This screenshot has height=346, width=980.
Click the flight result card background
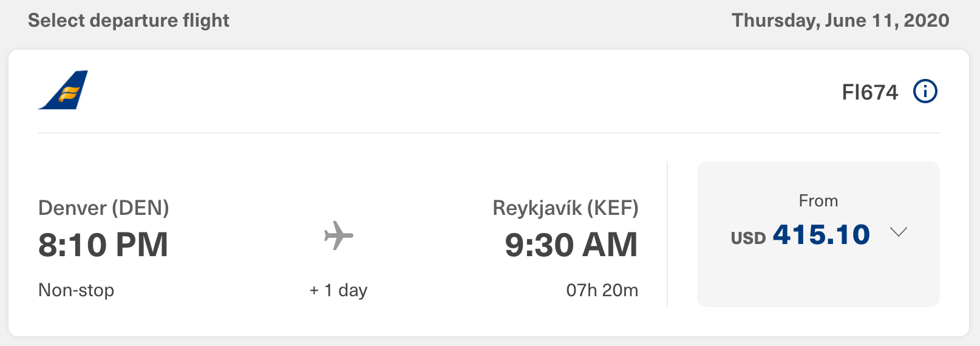tap(489, 193)
